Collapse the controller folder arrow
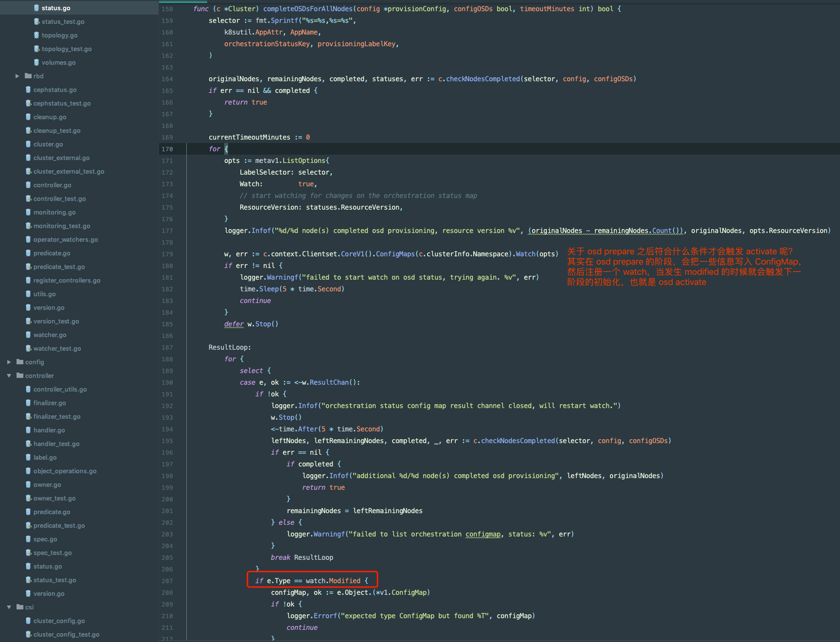Screen dimensions: 840x642 coord(9,375)
